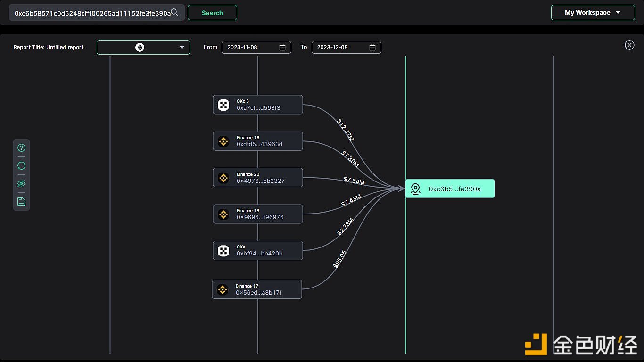Click the Binance 16 logo icon
The image size is (644, 362).
point(223,141)
